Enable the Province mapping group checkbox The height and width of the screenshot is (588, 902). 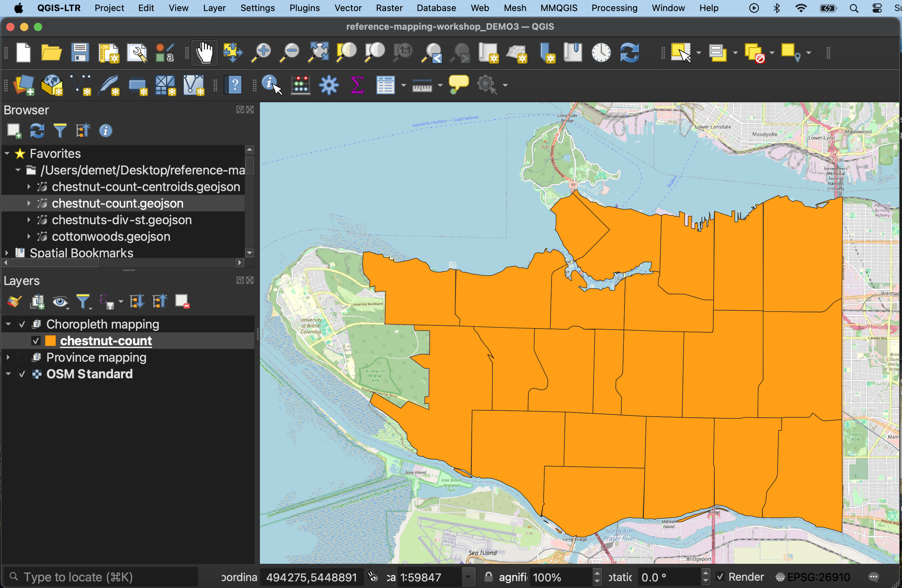pos(22,357)
